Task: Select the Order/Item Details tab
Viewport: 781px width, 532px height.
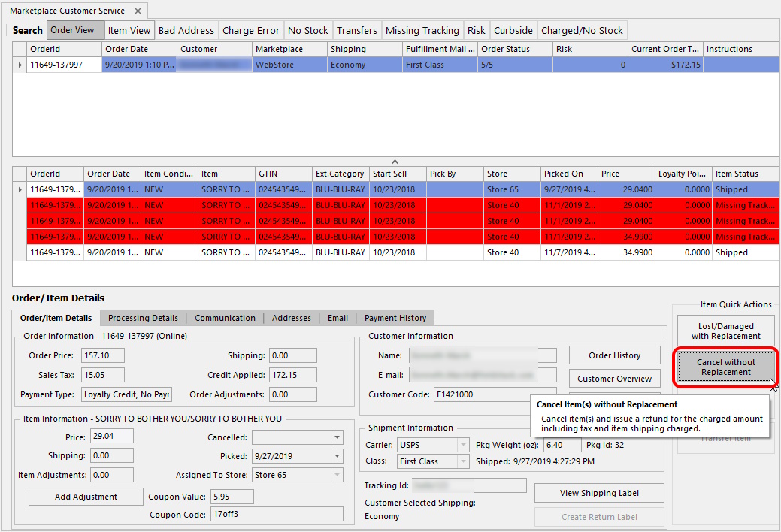Action: point(56,318)
